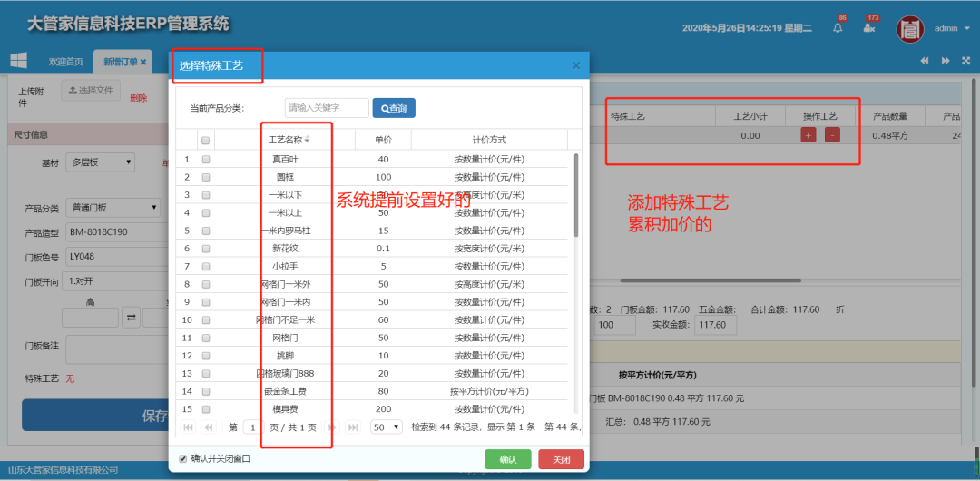Screen dimensions: 980x481
Task: Click the keyword search input field
Action: pos(327,108)
